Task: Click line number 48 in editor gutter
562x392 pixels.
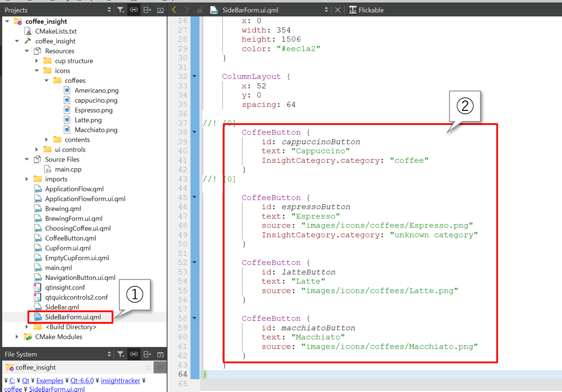Action: [x=182, y=225]
